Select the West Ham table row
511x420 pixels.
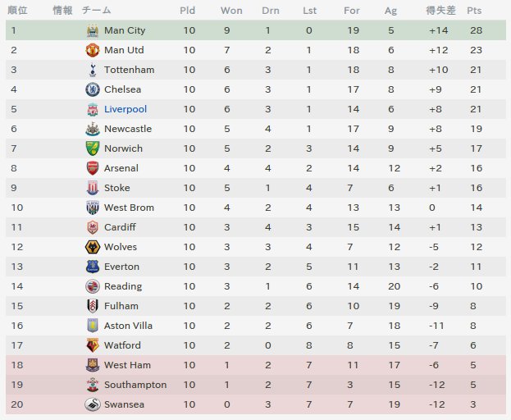pos(256,365)
